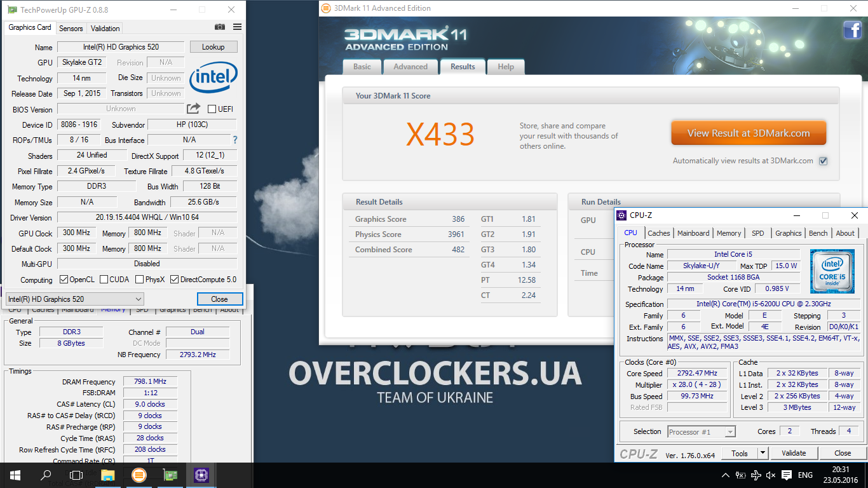Click the Physics Score value 3961

pos(456,234)
